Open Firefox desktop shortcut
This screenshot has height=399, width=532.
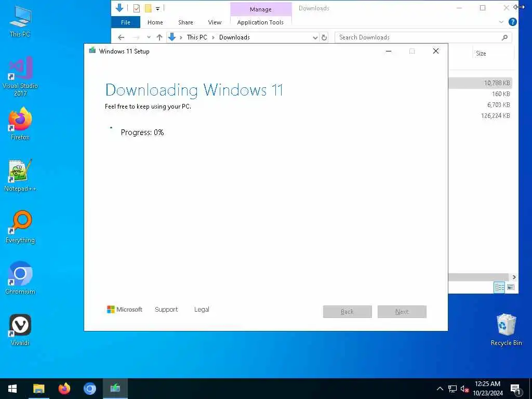(x=20, y=124)
